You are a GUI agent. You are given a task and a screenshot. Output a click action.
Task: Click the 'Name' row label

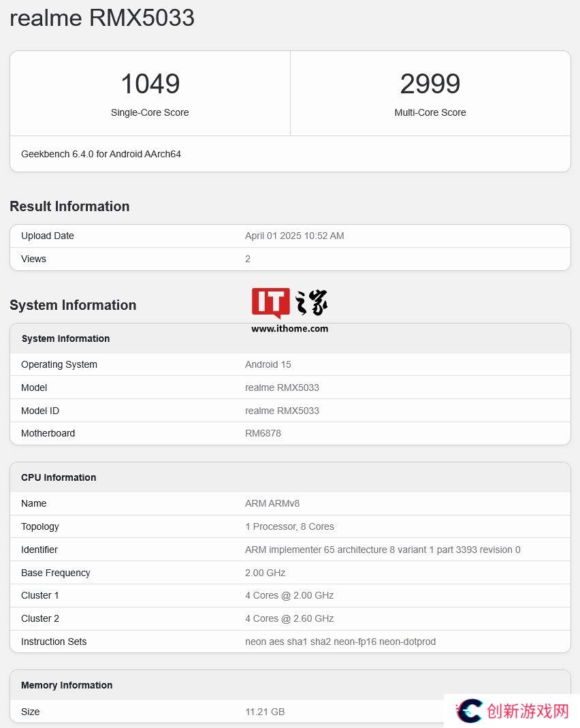[33, 503]
